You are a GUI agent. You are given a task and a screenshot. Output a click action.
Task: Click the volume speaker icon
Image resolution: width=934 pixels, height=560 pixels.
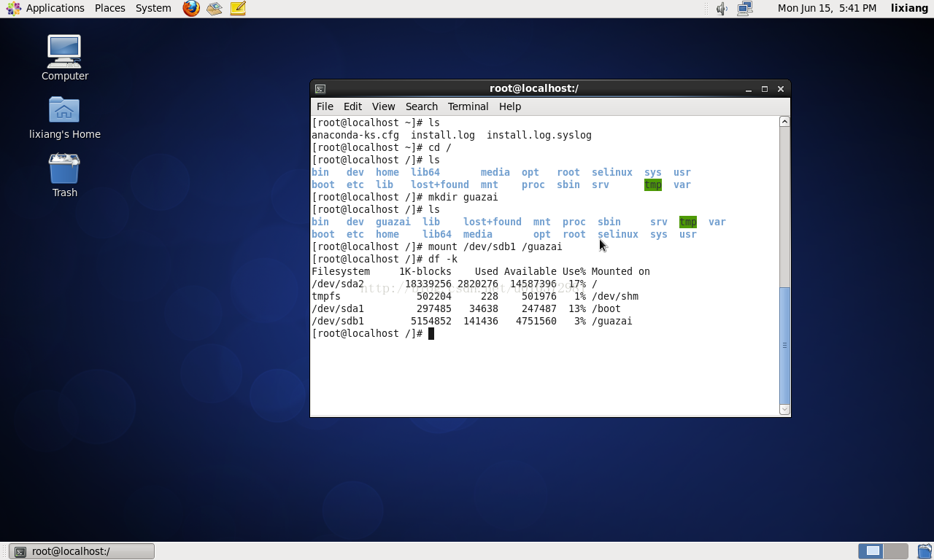pos(722,8)
